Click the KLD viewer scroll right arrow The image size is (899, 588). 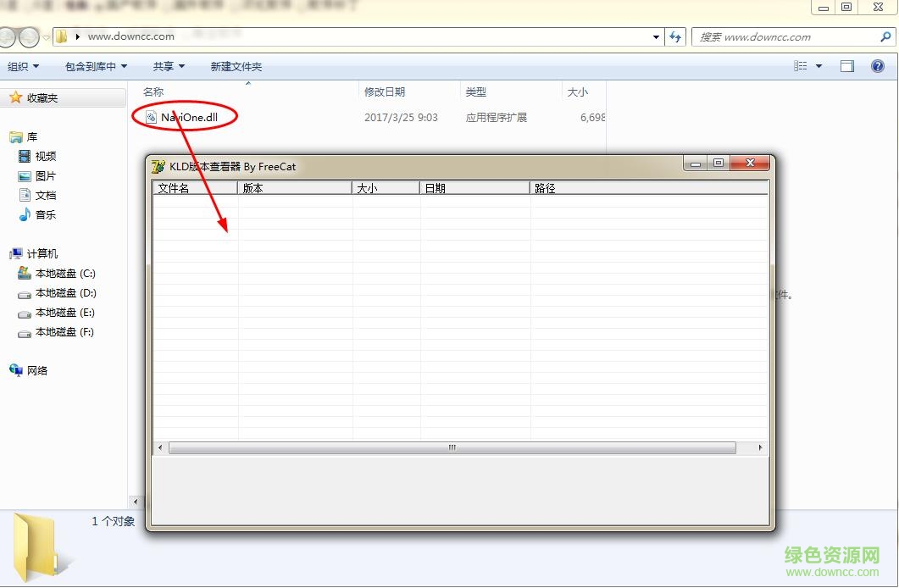pyautogui.click(x=760, y=447)
